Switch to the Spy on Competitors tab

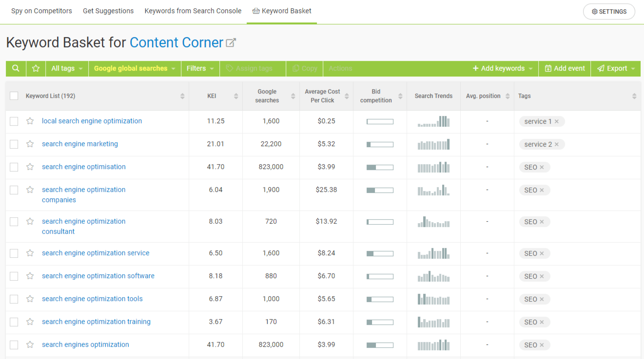pos(41,11)
